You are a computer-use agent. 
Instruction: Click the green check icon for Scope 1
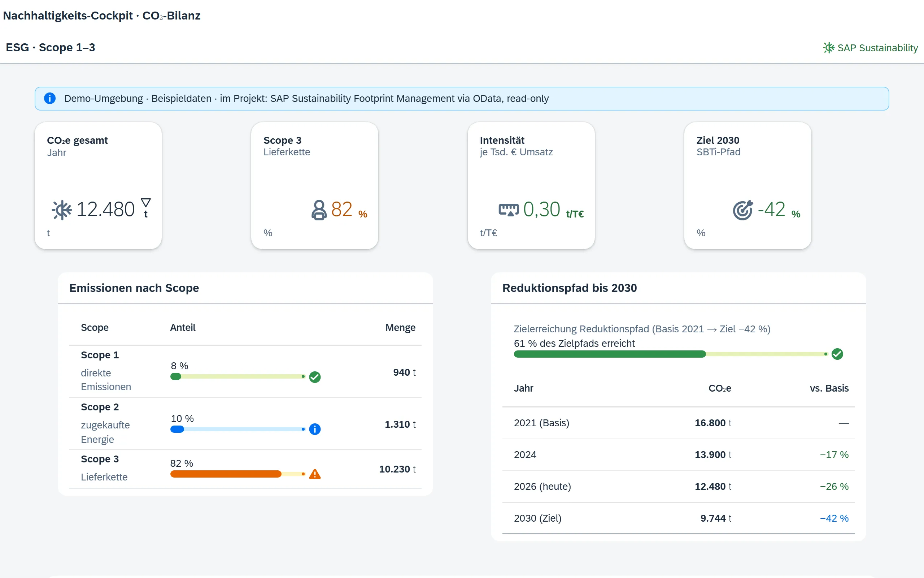[315, 377]
